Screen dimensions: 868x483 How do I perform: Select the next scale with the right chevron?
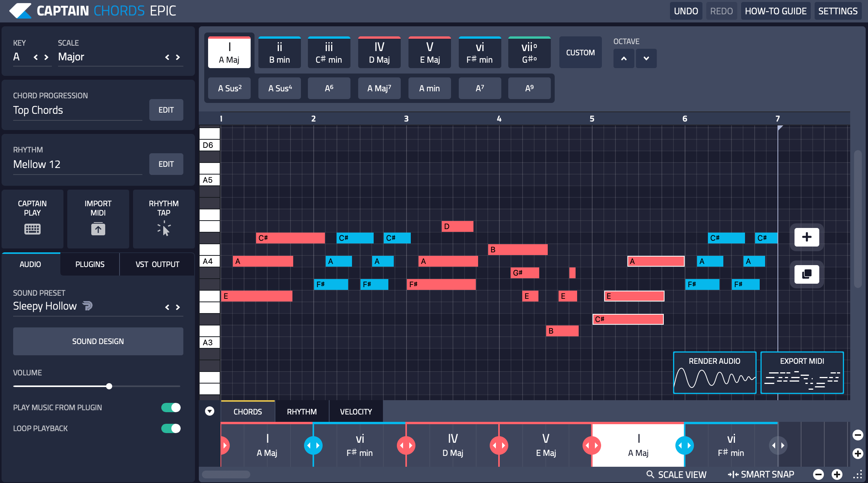click(178, 57)
